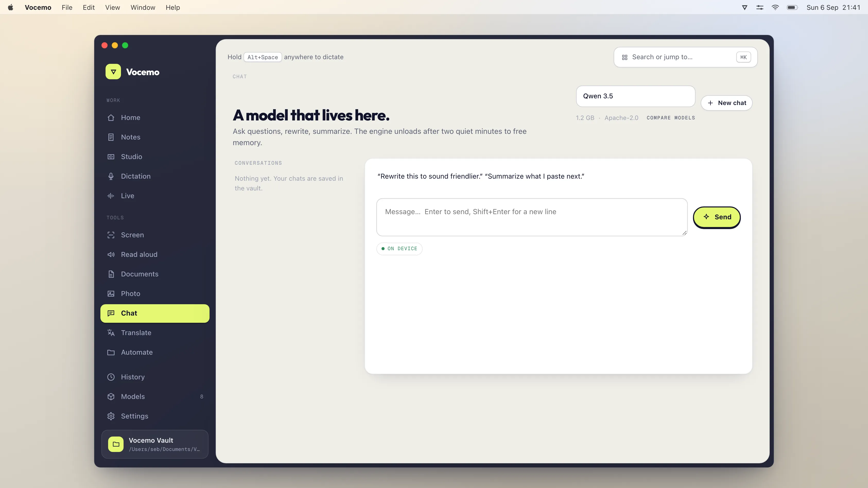
Task: Click the Studio panel icon
Action: [x=111, y=157]
